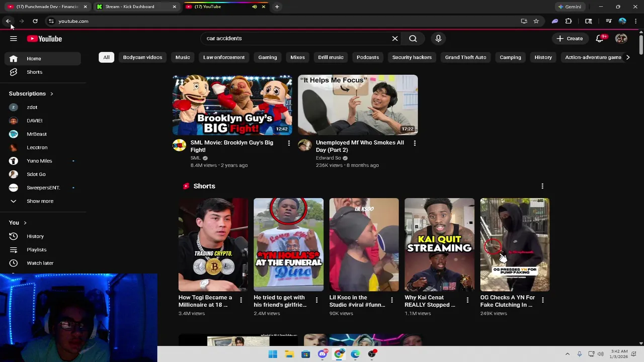Open Windows Start menu on the taskbar

click(x=273, y=354)
